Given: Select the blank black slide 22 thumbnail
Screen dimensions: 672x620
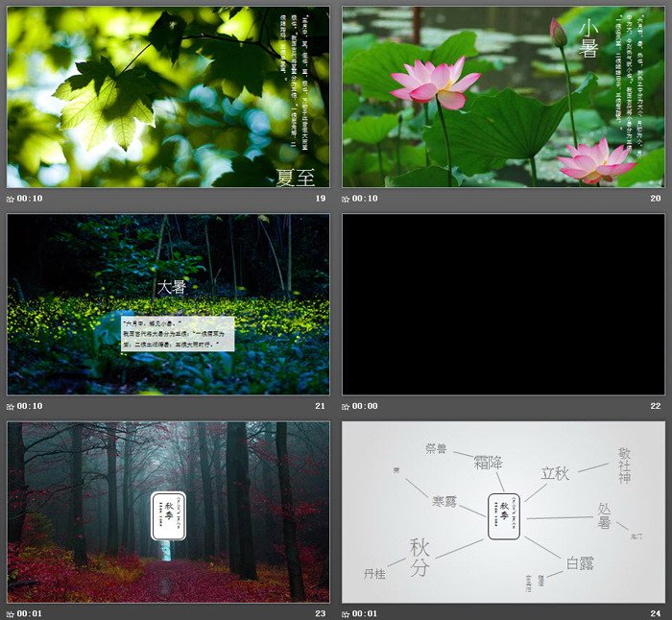Looking at the screenshot, I should point(503,304).
